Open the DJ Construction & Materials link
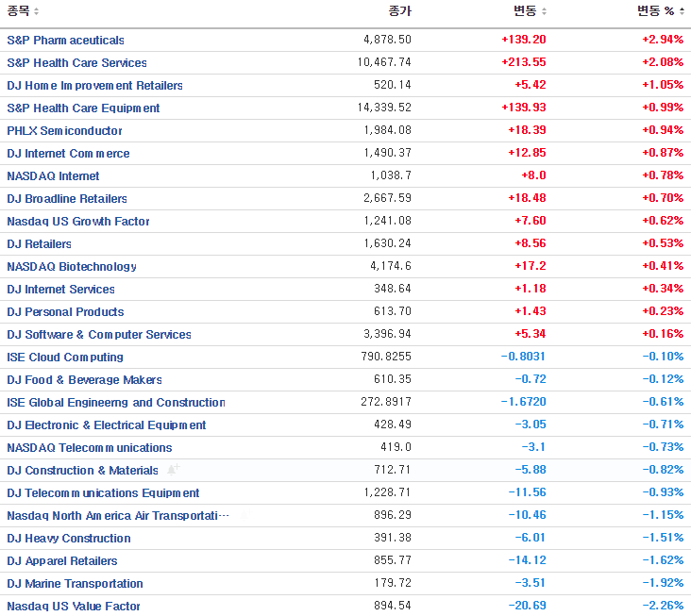691x616 pixels. (x=82, y=471)
